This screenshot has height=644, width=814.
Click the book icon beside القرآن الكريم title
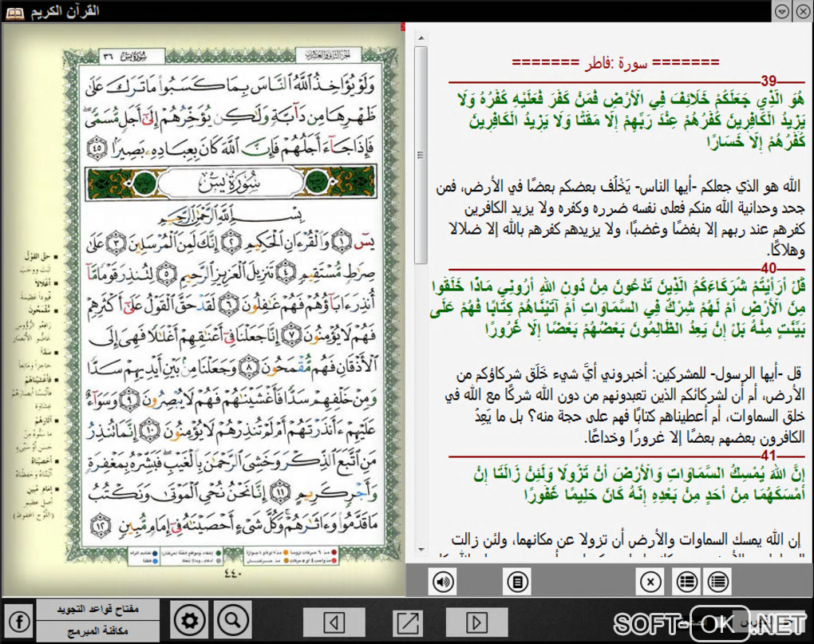[x=15, y=11]
